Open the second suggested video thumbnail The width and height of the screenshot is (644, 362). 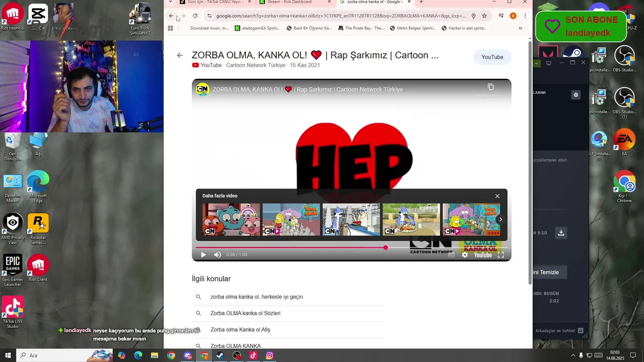(x=291, y=219)
